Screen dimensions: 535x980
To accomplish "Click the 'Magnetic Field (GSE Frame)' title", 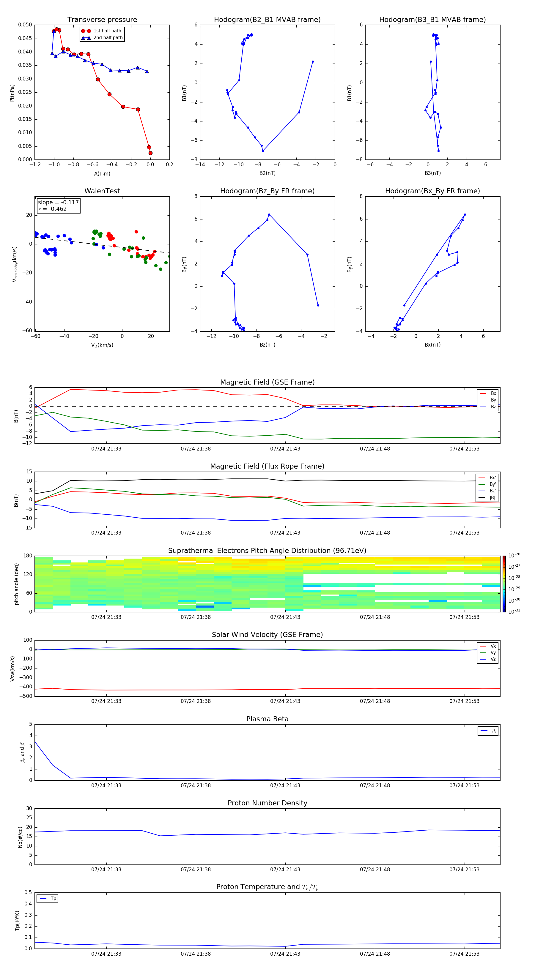I will (x=267, y=382).
